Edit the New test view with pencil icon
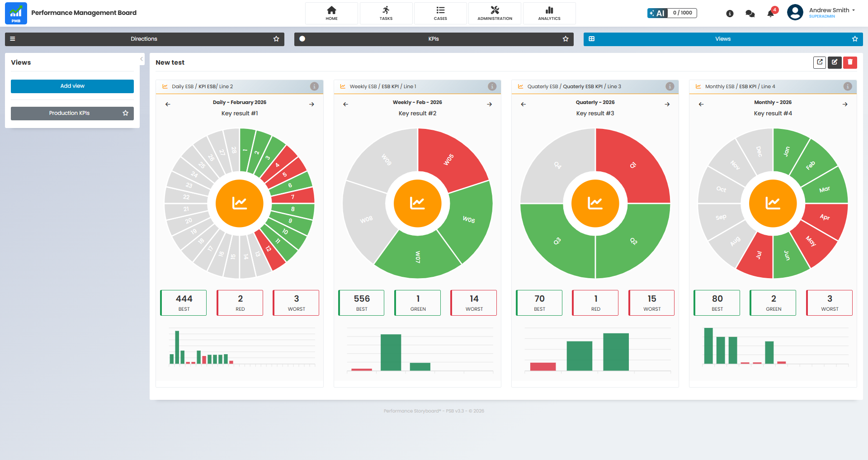The height and width of the screenshot is (460, 868). (x=835, y=62)
